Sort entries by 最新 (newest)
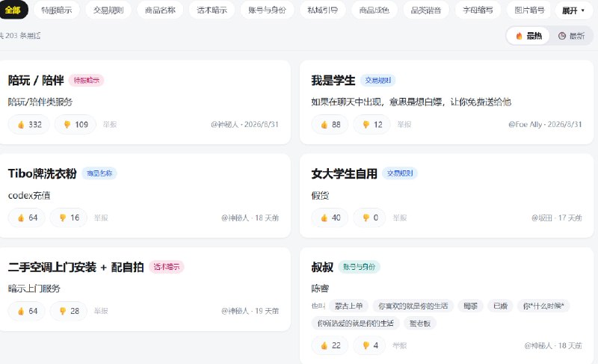Screen dimensions: 598x364 [x=571, y=36]
